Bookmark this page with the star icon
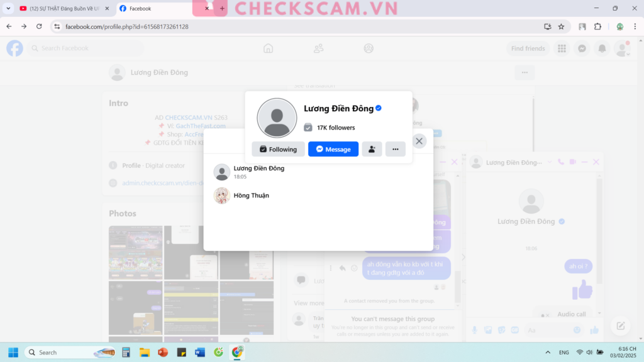 pos(561,26)
